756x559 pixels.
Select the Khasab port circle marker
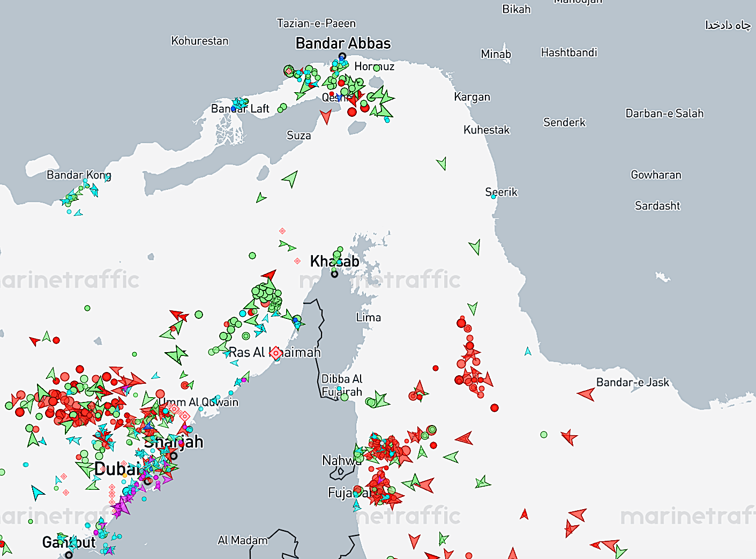(x=334, y=274)
